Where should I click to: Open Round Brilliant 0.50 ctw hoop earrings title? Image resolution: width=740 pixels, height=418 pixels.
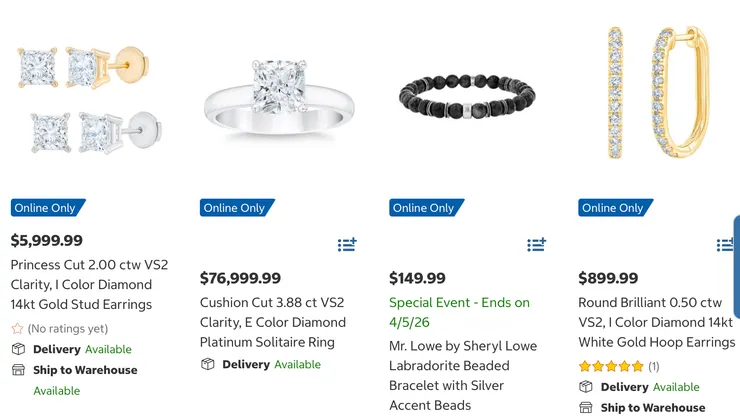coord(656,322)
